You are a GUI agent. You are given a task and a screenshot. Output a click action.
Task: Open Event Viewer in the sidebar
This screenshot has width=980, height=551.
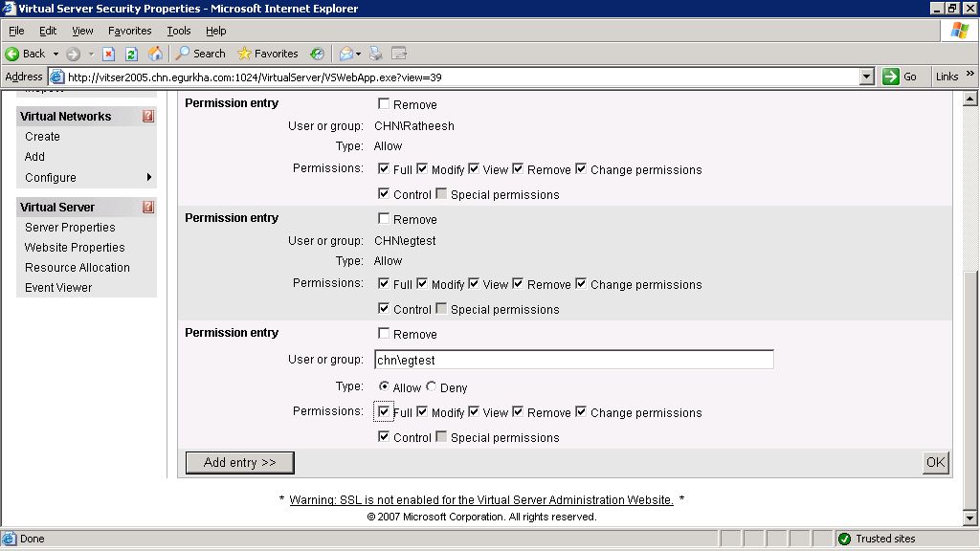click(x=58, y=287)
